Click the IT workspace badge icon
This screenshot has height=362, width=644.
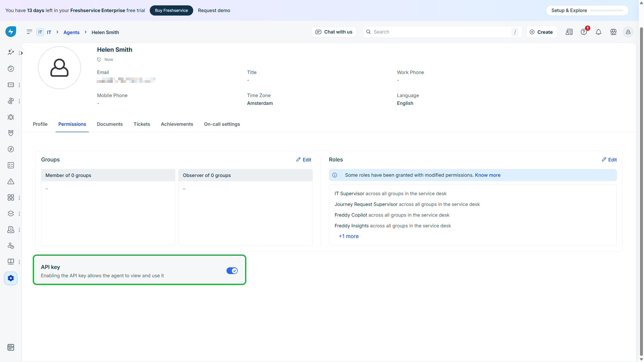[x=40, y=32]
